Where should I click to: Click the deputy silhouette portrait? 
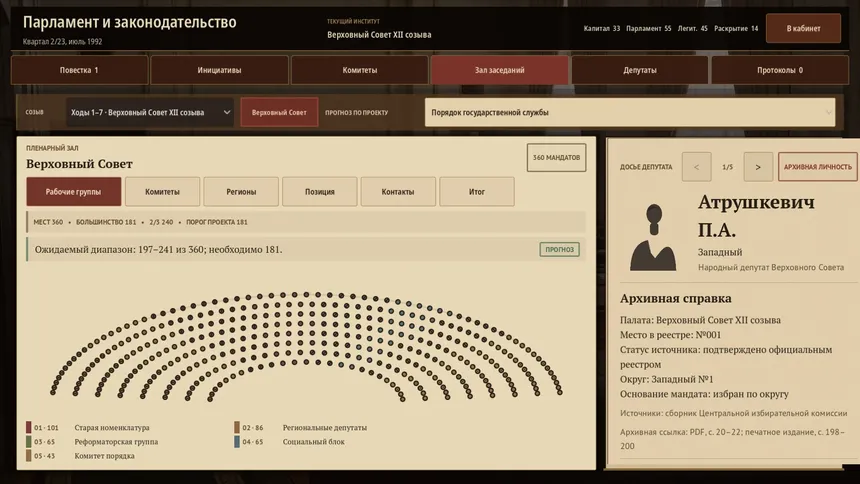(x=653, y=237)
